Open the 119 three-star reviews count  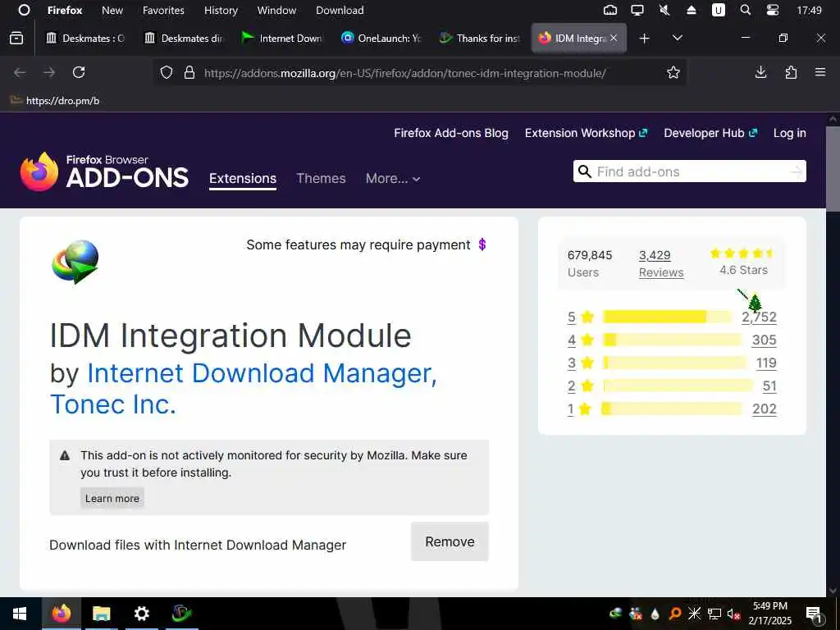(766, 363)
